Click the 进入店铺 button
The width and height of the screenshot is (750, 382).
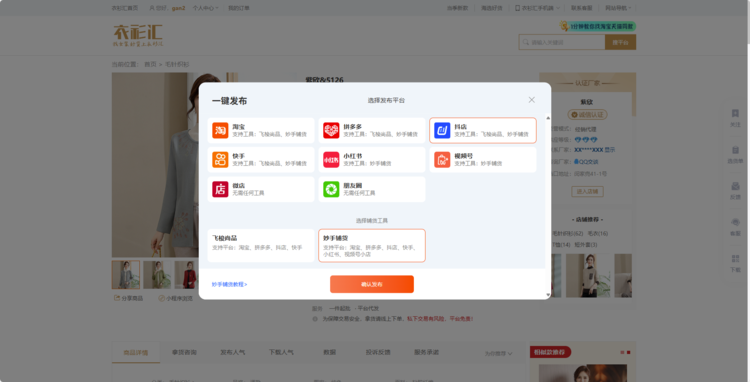[x=587, y=192]
